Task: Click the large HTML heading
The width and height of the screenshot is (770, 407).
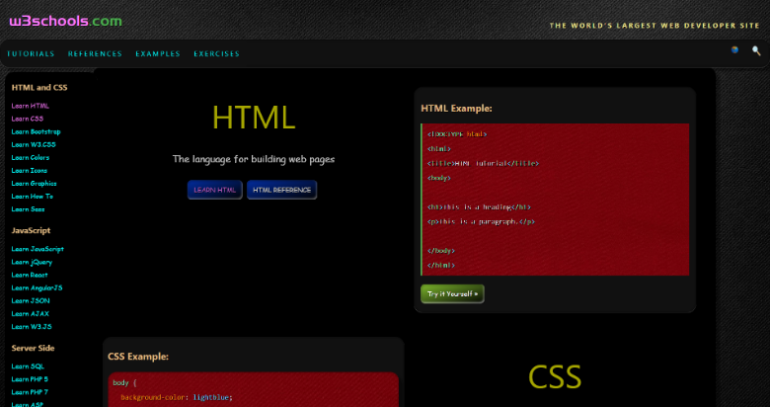Action: [x=253, y=118]
